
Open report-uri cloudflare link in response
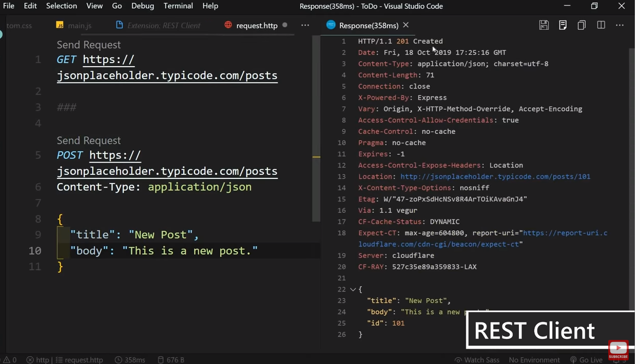483,239
